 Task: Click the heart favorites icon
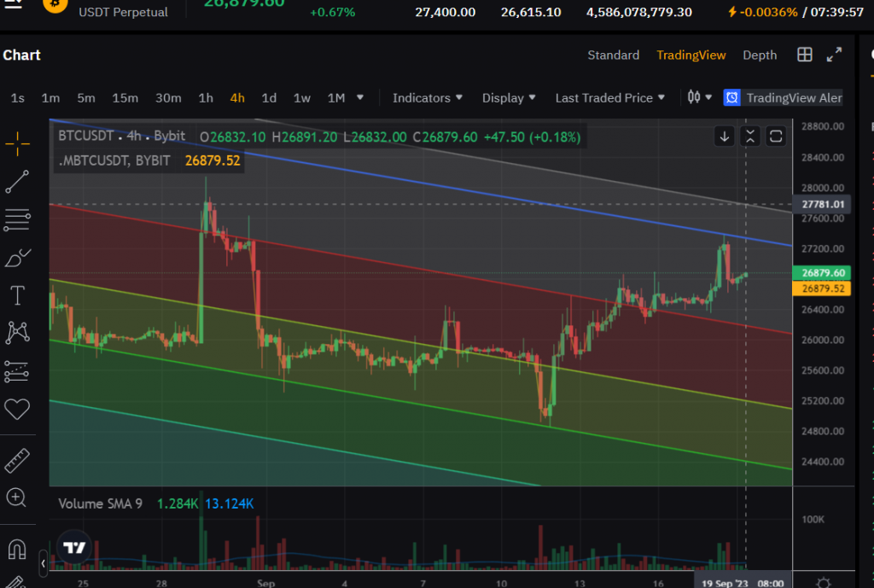[17, 409]
